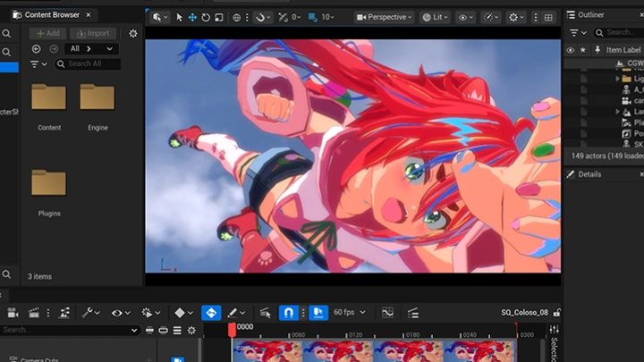Toggle the blue auto-key button in Sequencer
This screenshot has width=644, height=362.
[x=211, y=313]
